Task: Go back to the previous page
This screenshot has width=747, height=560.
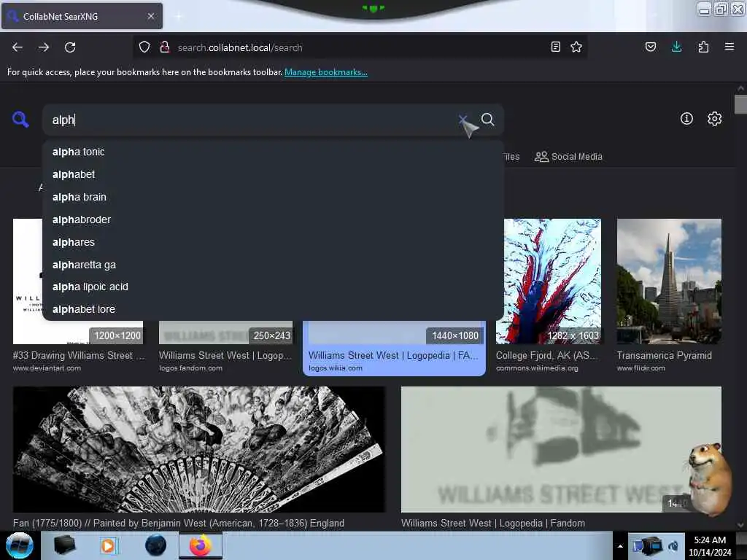Action: (x=18, y=47)
